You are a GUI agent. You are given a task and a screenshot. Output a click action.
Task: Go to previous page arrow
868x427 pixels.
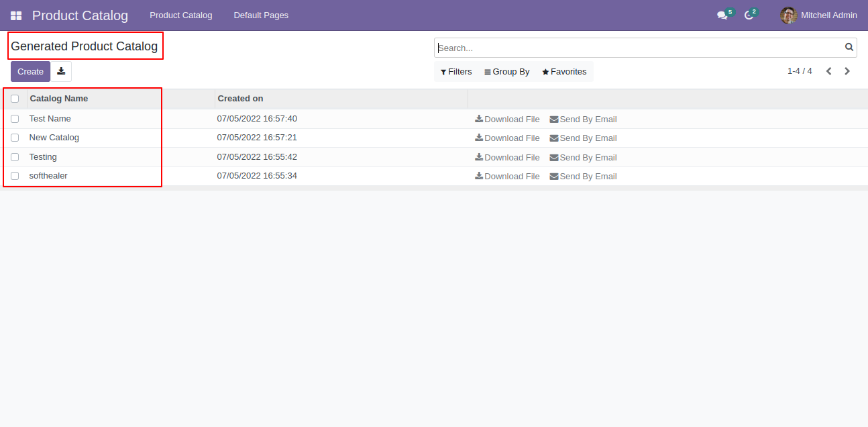(x=829, y=71)
